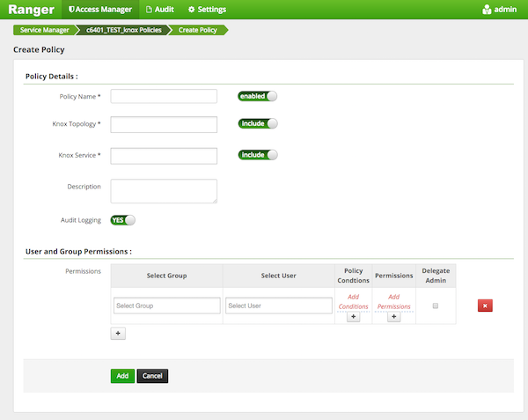Toggle the policy enabled switch
The width and height of the screenshot is (528, 420).
[257, 96]
